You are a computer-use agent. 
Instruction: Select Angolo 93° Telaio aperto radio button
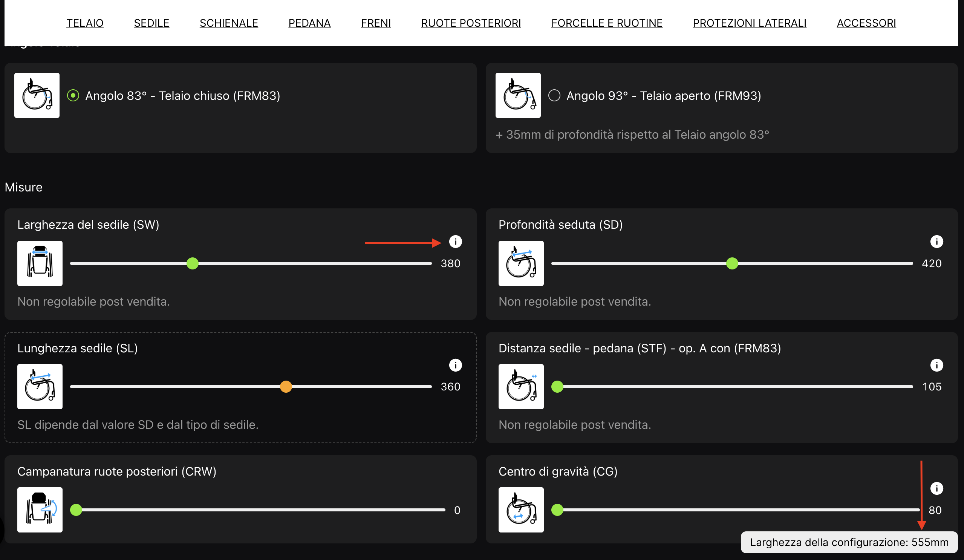pyautogui.click(x=554, y=95)
